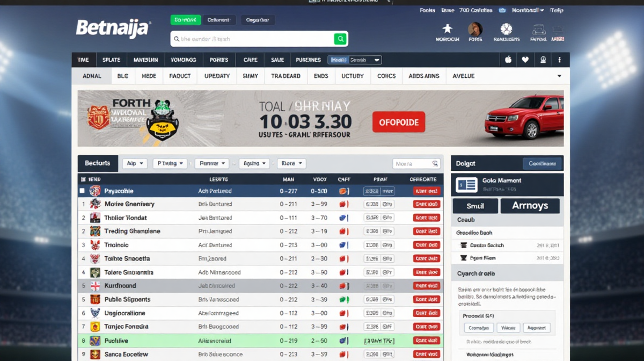Screen dimensions: 644x361
Task: Click the Puchlive team crest
Action: point(95,341)
